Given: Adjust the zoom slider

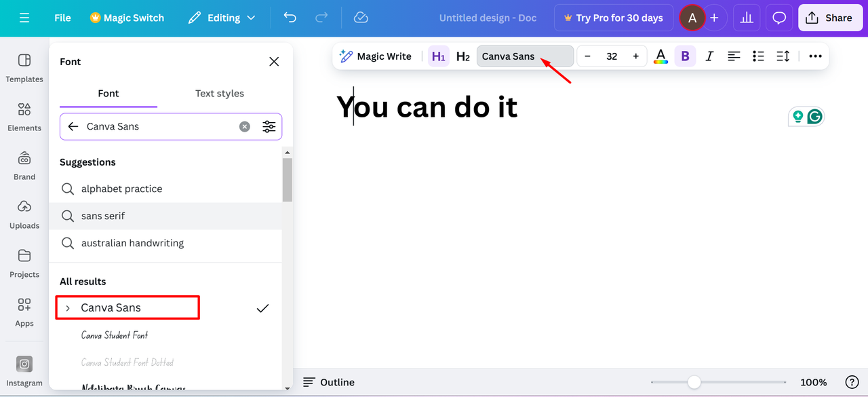Looking at the screenshot, I should click(x=694, y=382).
